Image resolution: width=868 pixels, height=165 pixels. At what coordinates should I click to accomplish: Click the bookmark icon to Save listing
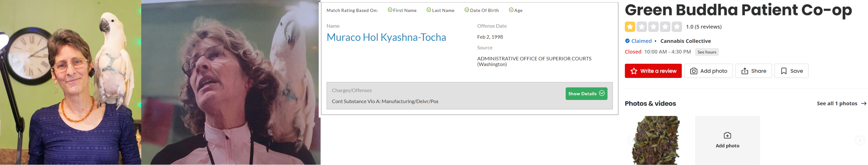click(784, 71)
